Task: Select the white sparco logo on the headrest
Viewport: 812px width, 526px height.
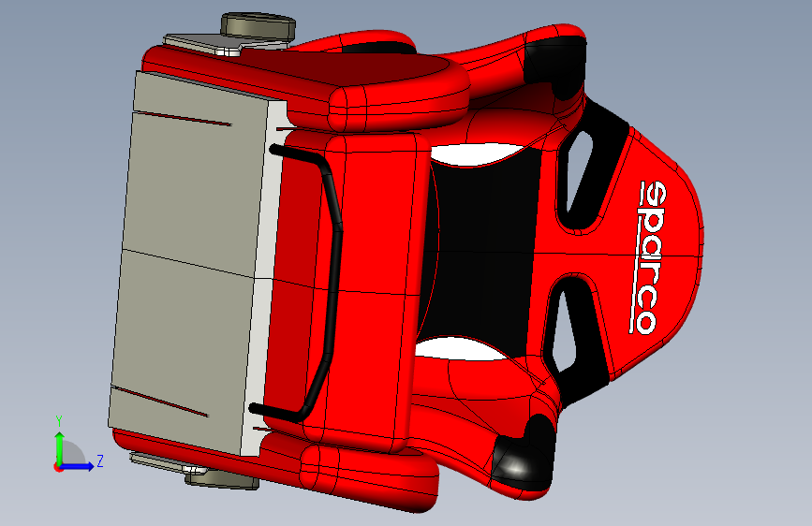Action: pyautogui.click(x=647, y=257)
